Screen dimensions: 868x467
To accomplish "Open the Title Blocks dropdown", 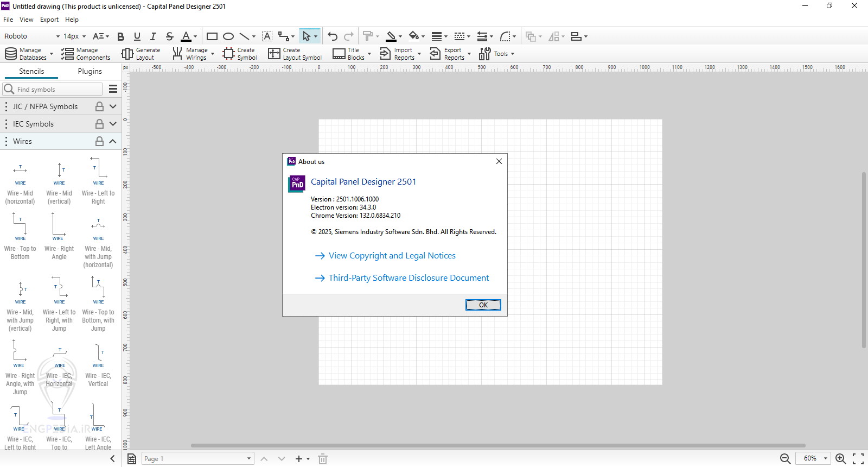I will click(x=352, y=54).
